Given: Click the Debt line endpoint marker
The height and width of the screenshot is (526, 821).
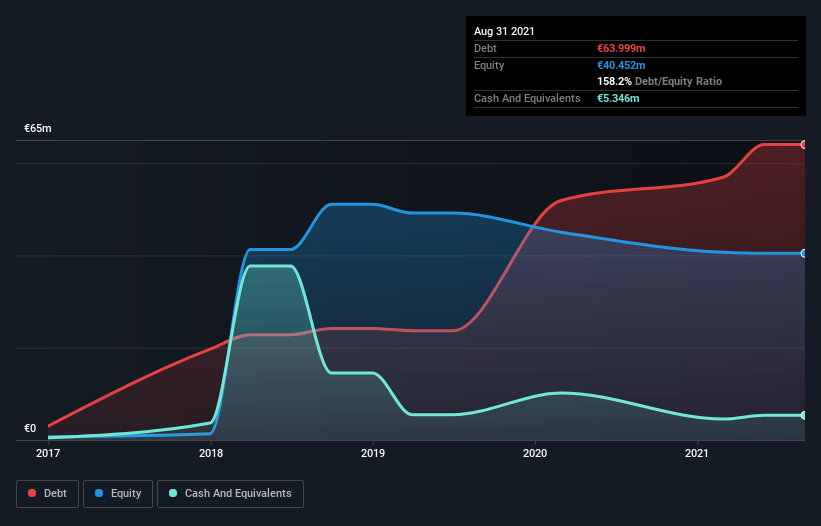Looking at the screenshot, I should coord(803,144).
